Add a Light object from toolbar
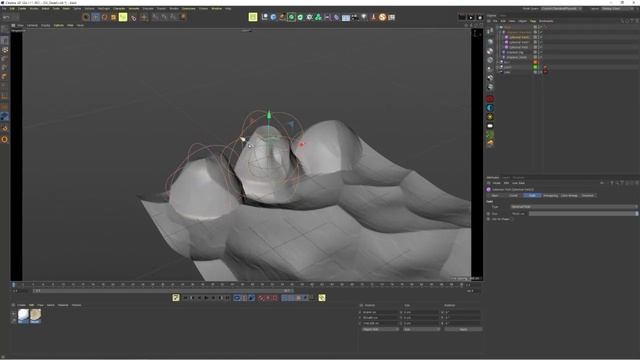640x360 pixels. coord(364,17)
